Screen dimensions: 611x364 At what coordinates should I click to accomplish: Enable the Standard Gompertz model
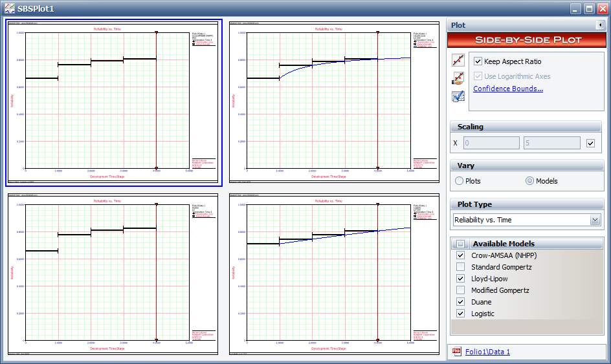(x=460, y=267)
